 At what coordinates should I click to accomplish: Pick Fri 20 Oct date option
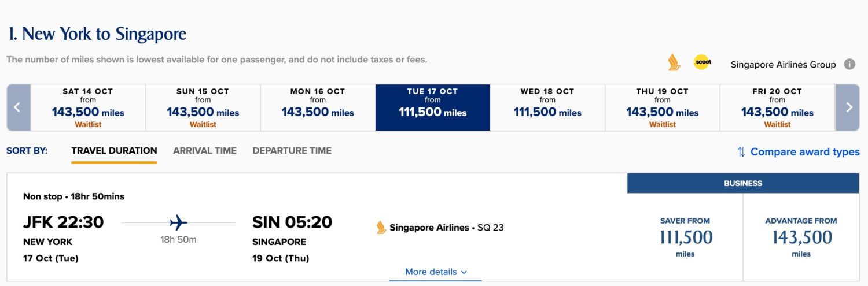pos(778,107)
